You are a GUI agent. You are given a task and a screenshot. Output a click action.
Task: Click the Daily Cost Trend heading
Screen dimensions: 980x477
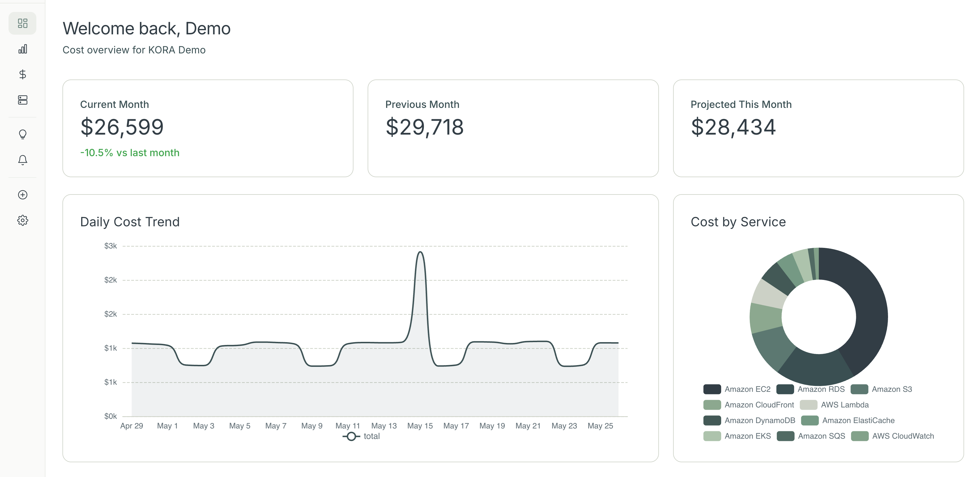tap(130, 222)
